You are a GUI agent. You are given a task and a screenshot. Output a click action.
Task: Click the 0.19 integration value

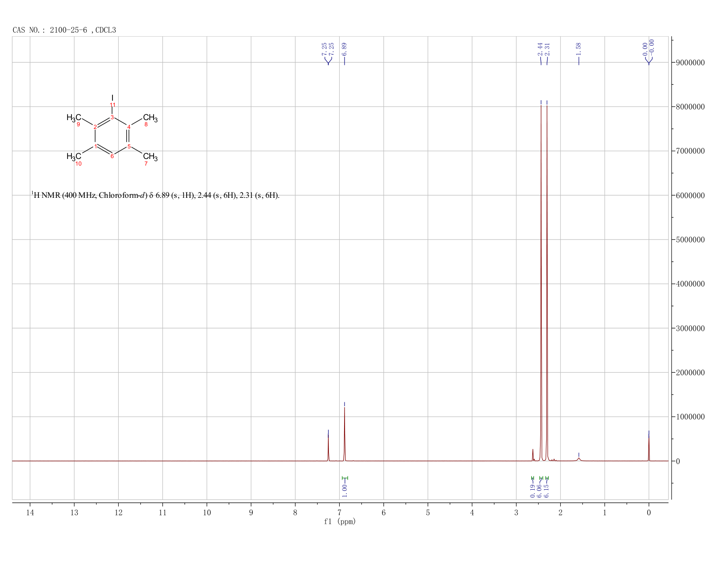(533, 491)
